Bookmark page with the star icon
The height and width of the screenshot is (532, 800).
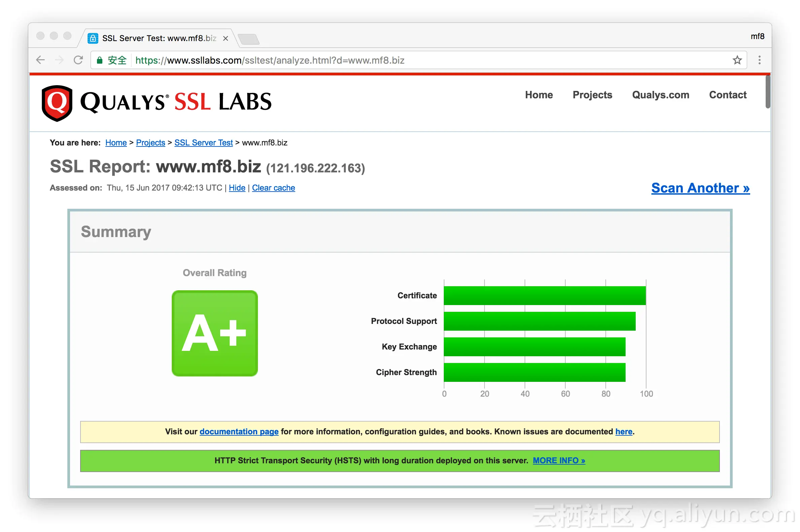point(737,60)
